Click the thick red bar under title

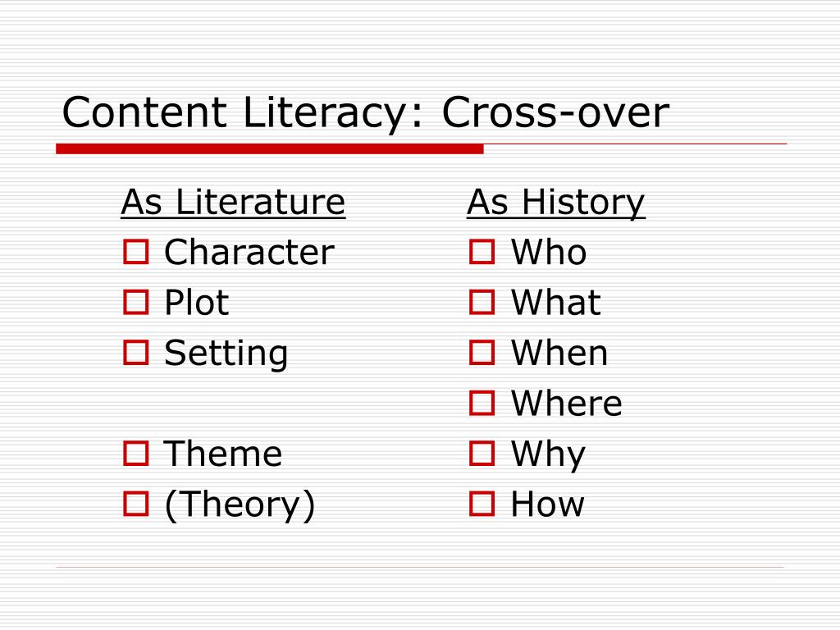[x=270, y=149]
